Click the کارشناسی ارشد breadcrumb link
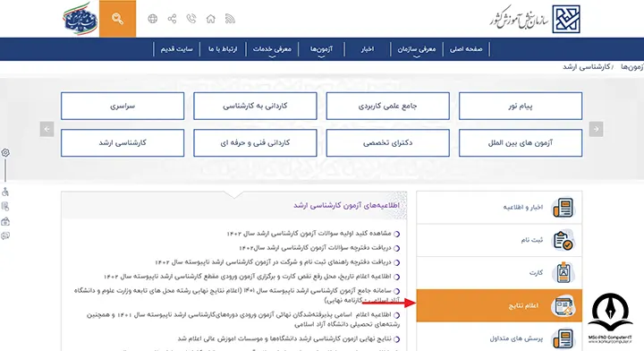The height and width of the screenshot is (351, 644). (586, 66)
